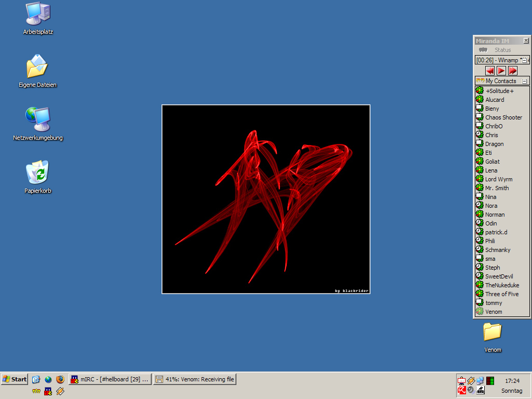Collapse the My Contacts group
This screenshot has width=532, height=399.
coord(524,81)
